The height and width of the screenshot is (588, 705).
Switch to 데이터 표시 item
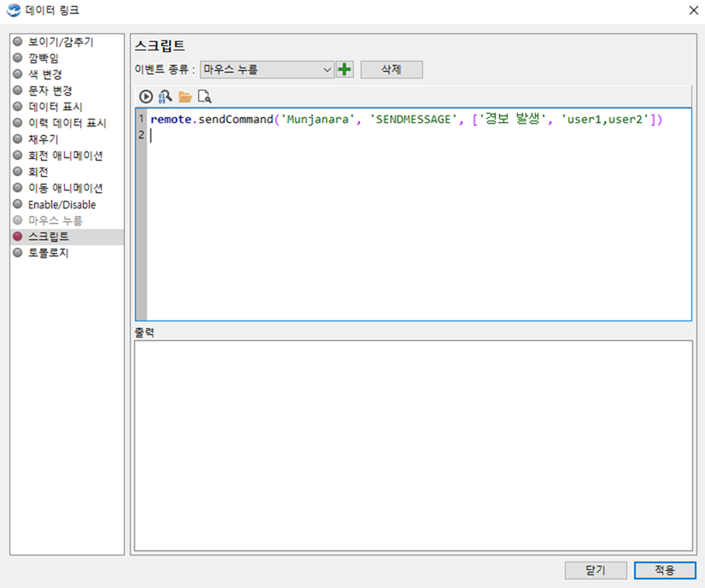pos(56,107)
